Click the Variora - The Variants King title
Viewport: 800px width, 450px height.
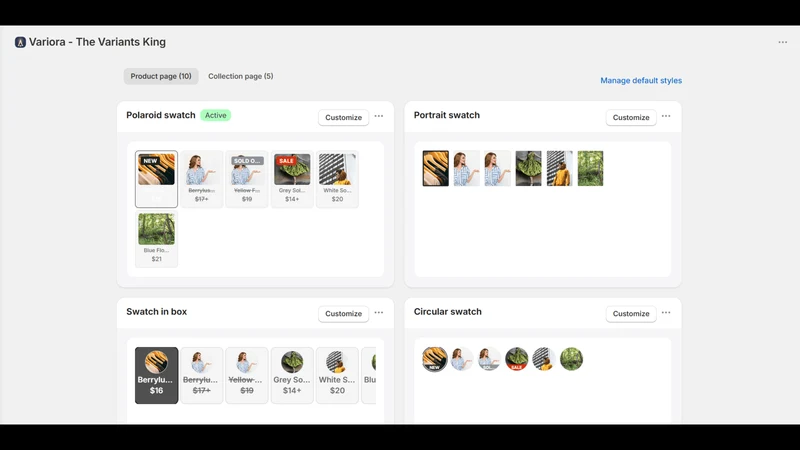(97, 42)
